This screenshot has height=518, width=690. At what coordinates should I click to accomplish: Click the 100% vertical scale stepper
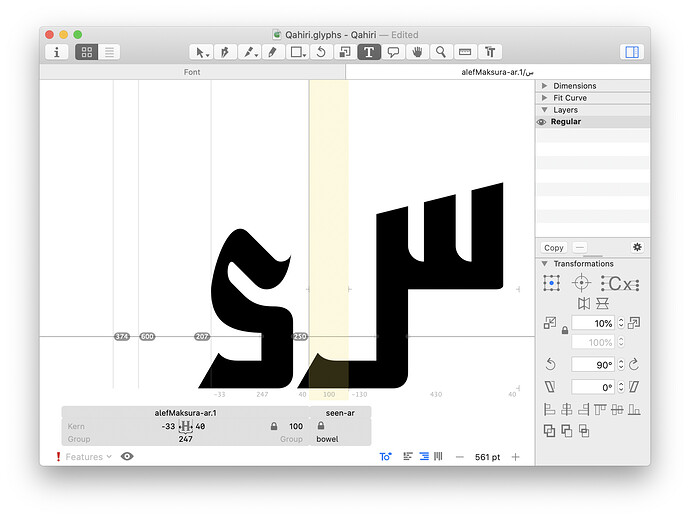tap(621, 342)
